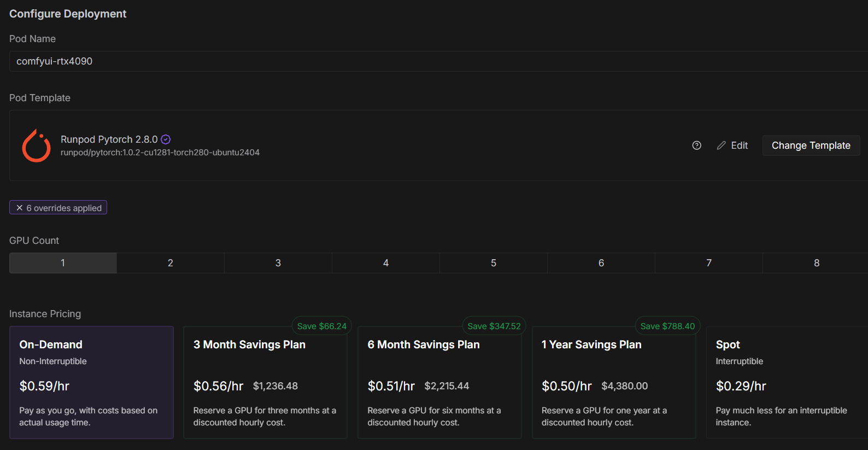868x450 pixels.
Task: Choose the On-Demand pricing card
Action: click(x=91, y=382)
